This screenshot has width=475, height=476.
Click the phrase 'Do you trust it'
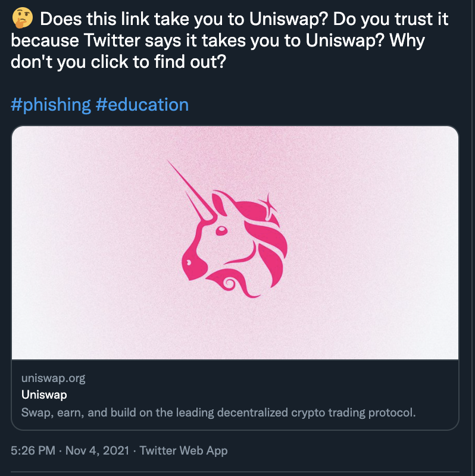390,19
